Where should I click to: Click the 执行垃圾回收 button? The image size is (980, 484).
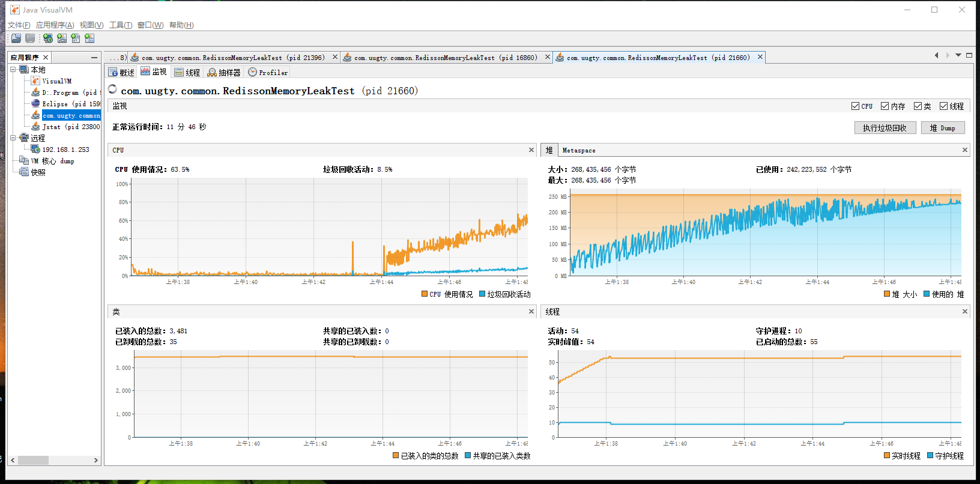coord(885,128)
